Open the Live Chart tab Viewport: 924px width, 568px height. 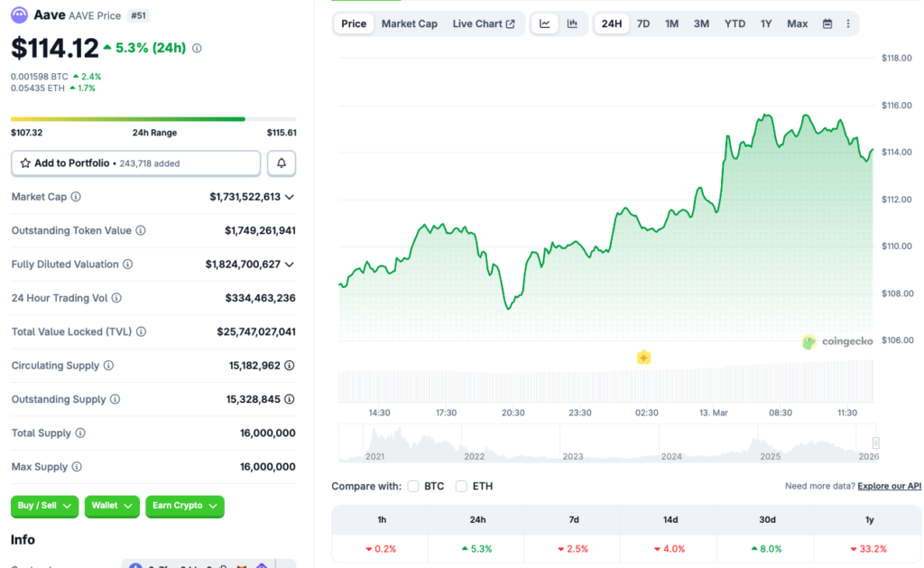(484, 23)
